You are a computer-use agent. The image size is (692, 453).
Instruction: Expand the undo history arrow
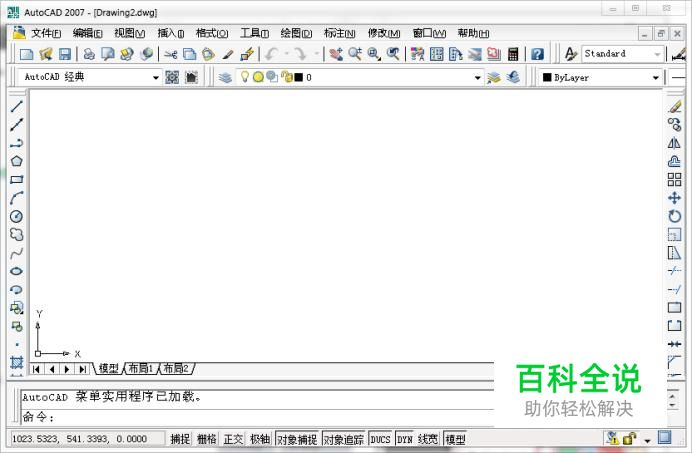point(286,54)
